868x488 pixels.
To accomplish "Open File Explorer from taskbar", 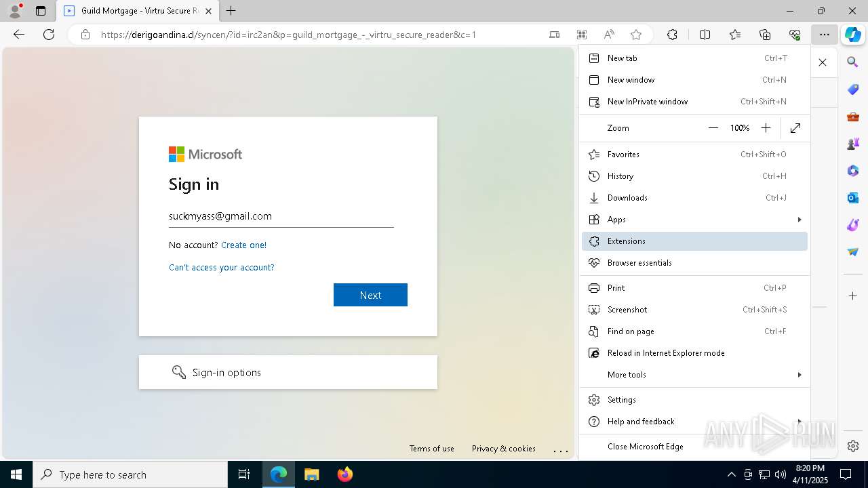I will point(311,474).
